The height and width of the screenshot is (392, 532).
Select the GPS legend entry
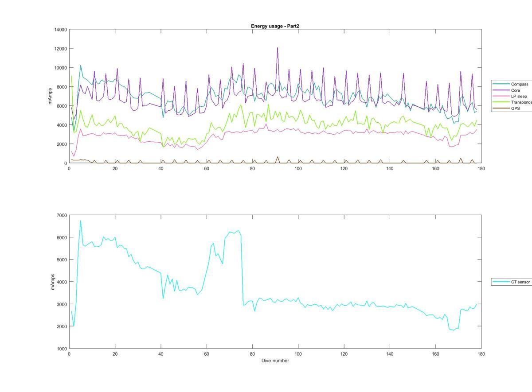tap(506, 108)
